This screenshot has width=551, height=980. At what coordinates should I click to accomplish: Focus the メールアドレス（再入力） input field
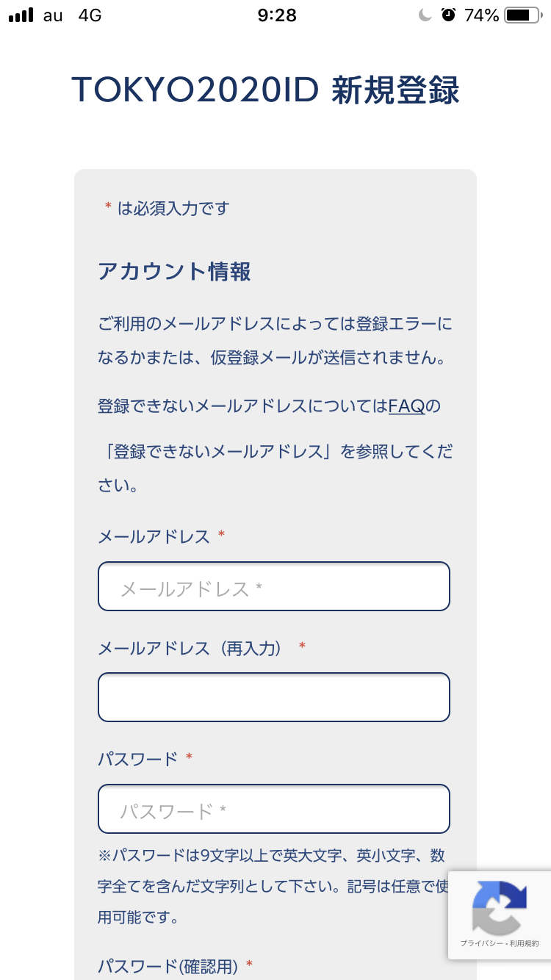coord(273,697)
